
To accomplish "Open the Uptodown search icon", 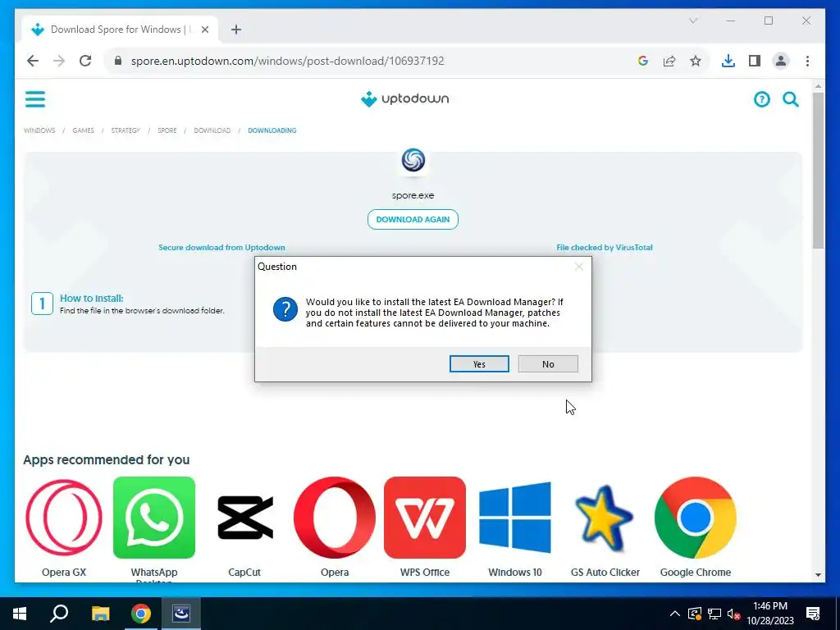I will point(791,99).
